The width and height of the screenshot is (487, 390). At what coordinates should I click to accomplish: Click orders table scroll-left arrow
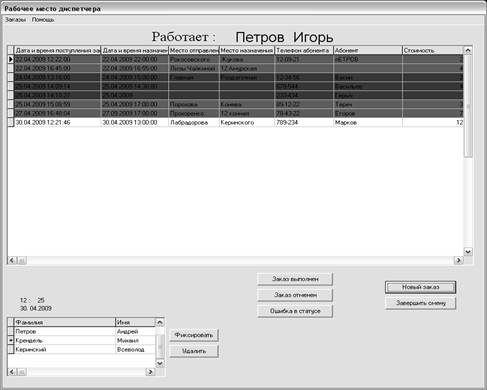pyautogui.click(x=12, y=260)
